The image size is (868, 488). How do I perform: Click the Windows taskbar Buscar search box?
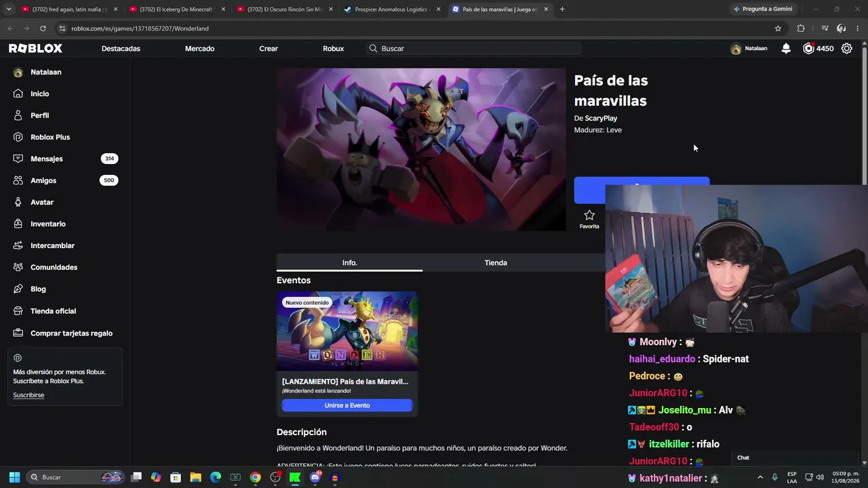click(76, 477)
